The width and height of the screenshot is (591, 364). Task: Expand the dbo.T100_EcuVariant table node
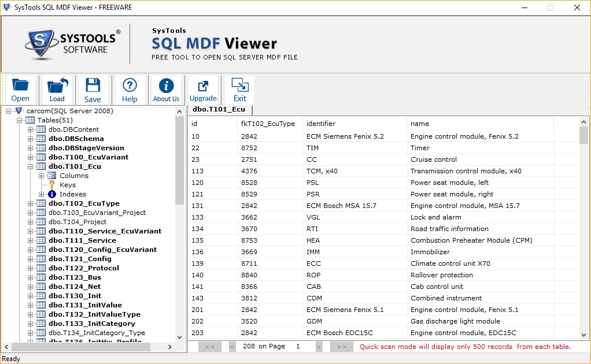tap(30, 157)
